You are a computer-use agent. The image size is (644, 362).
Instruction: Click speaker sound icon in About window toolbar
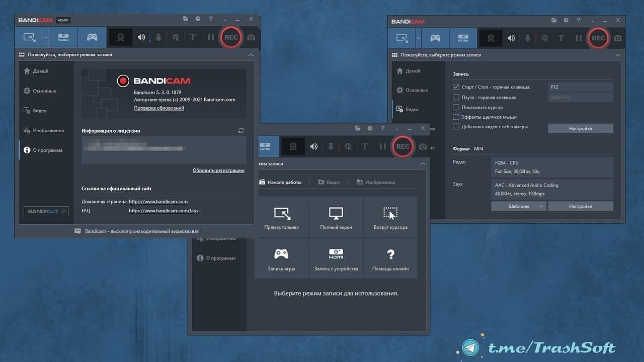coord(142,37)
